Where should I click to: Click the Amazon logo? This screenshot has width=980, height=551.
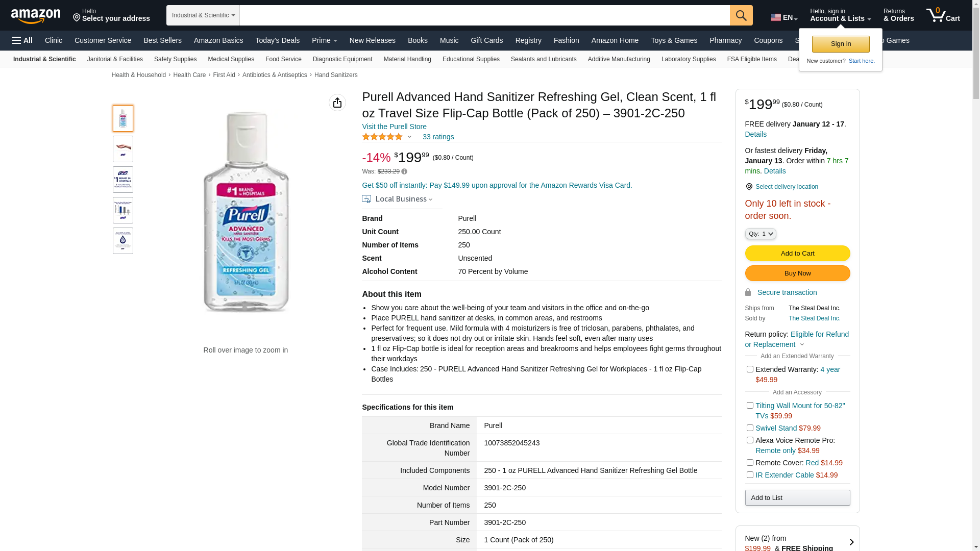36,16
